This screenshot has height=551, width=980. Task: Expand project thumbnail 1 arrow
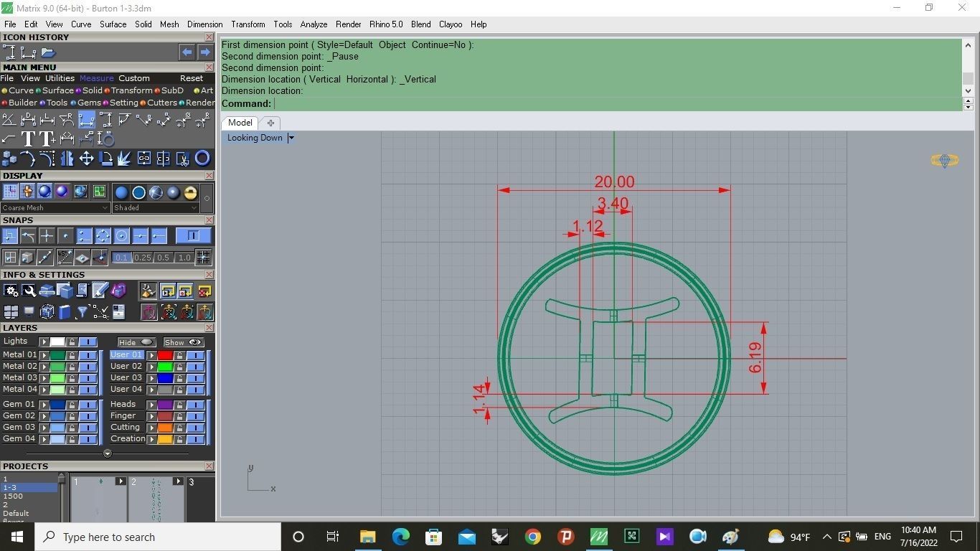pyautogui.click(x=121, y=481)
